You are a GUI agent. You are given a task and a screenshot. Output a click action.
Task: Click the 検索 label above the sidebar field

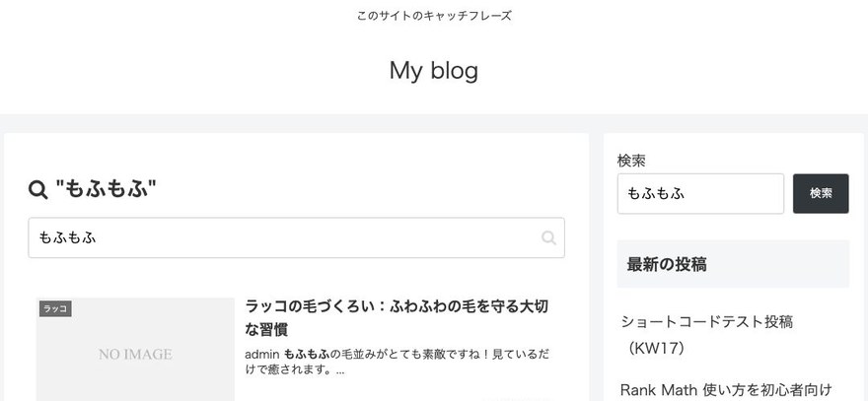click(631, 161)
